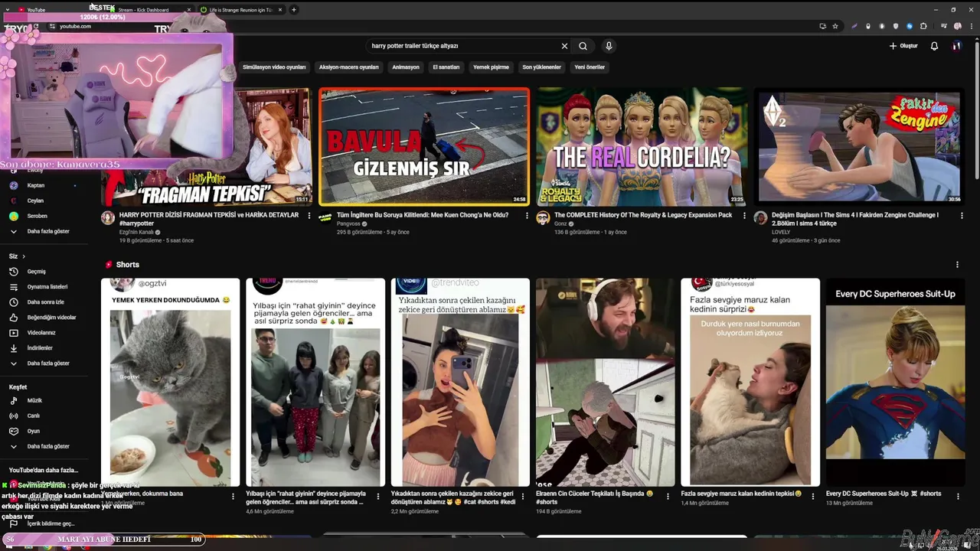This screenshot has height=551, width=980.
Task: Open options menu for Mee Kuen Chong video
Action: (527, 216)
